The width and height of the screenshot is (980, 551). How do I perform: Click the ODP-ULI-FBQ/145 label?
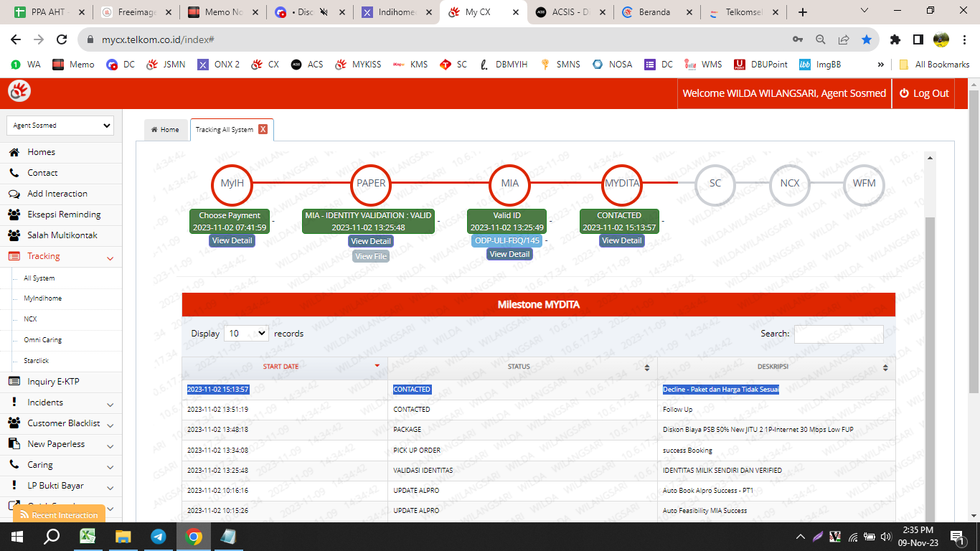pyautogui.click(x=507, y=240)
